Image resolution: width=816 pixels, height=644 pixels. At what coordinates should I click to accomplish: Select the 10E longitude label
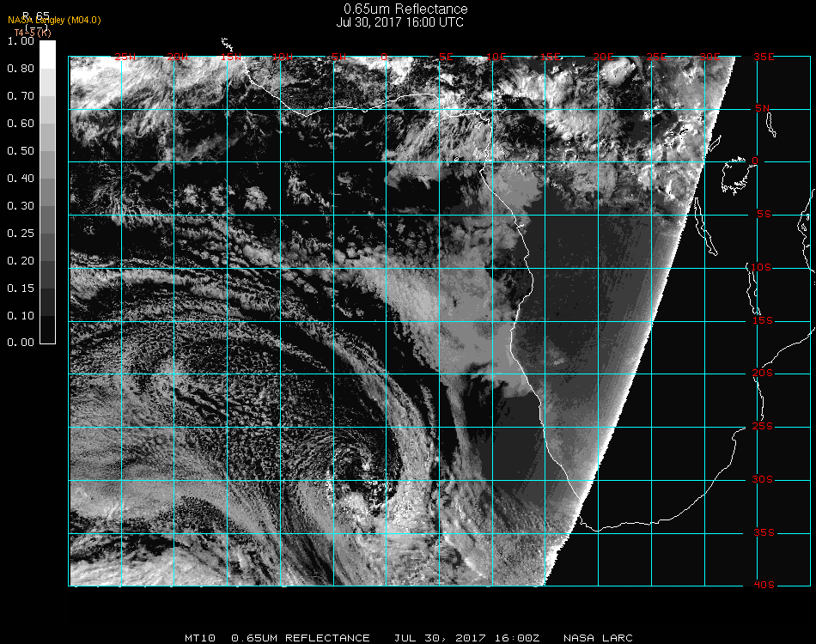coord(496,57)
